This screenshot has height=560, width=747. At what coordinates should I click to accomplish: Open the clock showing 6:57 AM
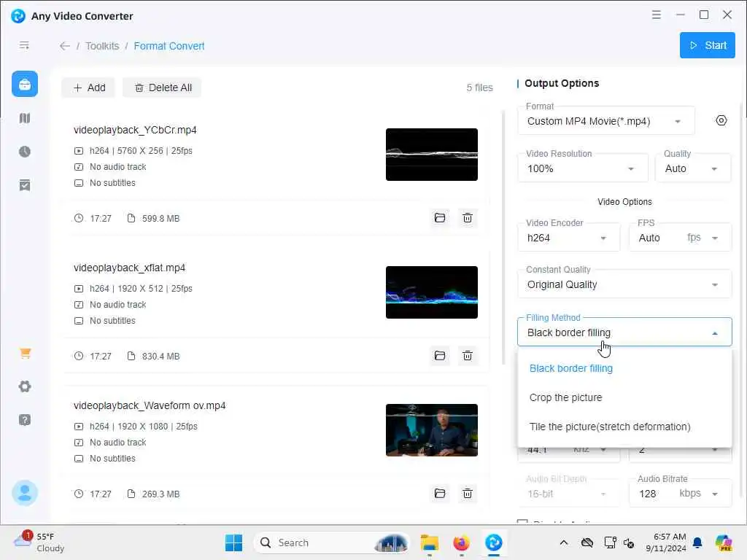[666, 542]
